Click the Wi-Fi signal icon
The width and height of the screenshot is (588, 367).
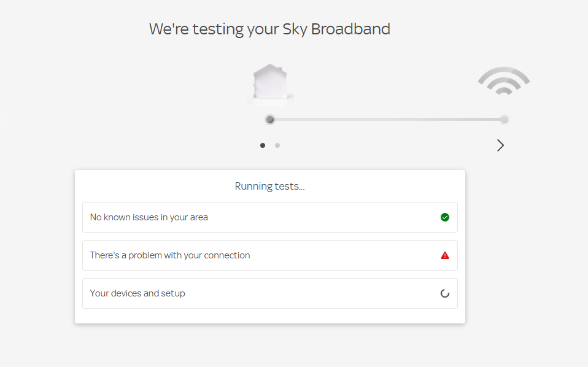504,82
